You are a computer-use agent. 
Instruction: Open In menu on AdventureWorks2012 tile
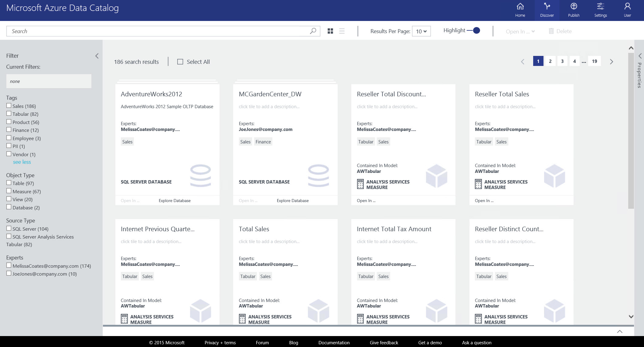(130, 201)
